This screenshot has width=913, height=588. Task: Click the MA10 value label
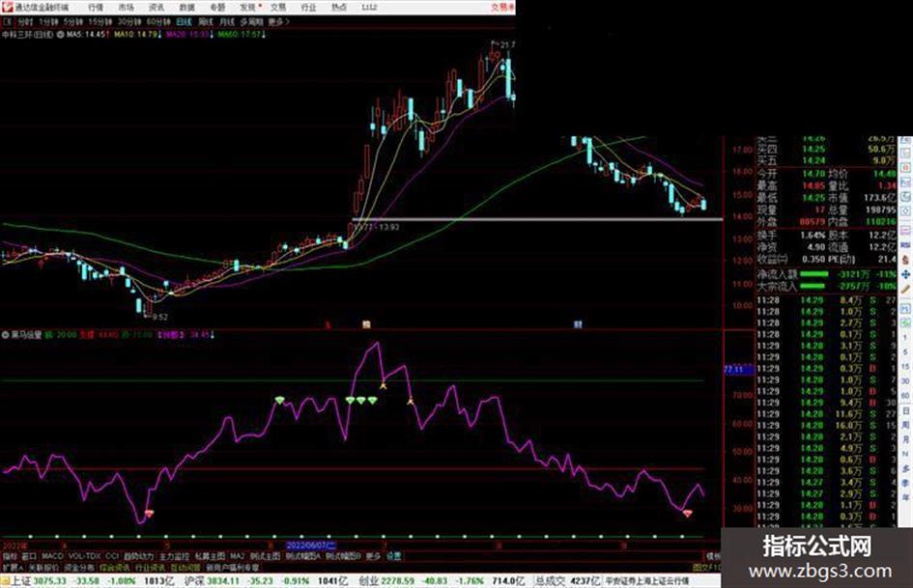click(x=137, y=35)
